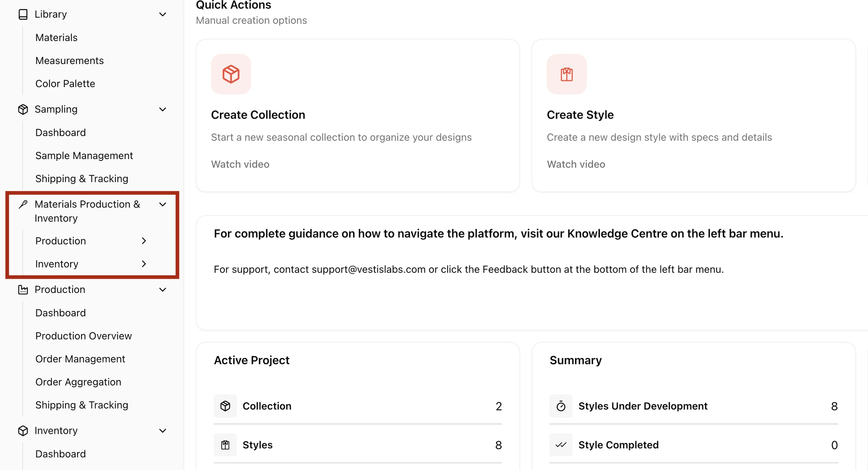Expand the Production submenu arrow under Materials
This screenshot has width=868, height=470.
click(144, 241)
